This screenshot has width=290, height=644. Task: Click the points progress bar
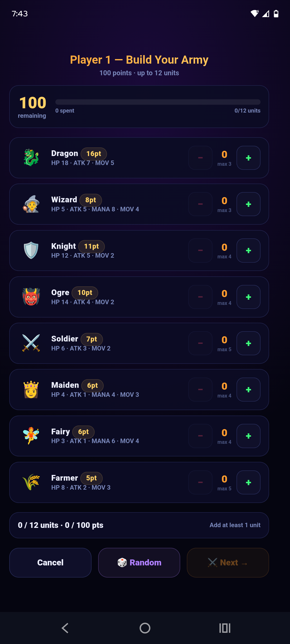[x=158, y=101]
